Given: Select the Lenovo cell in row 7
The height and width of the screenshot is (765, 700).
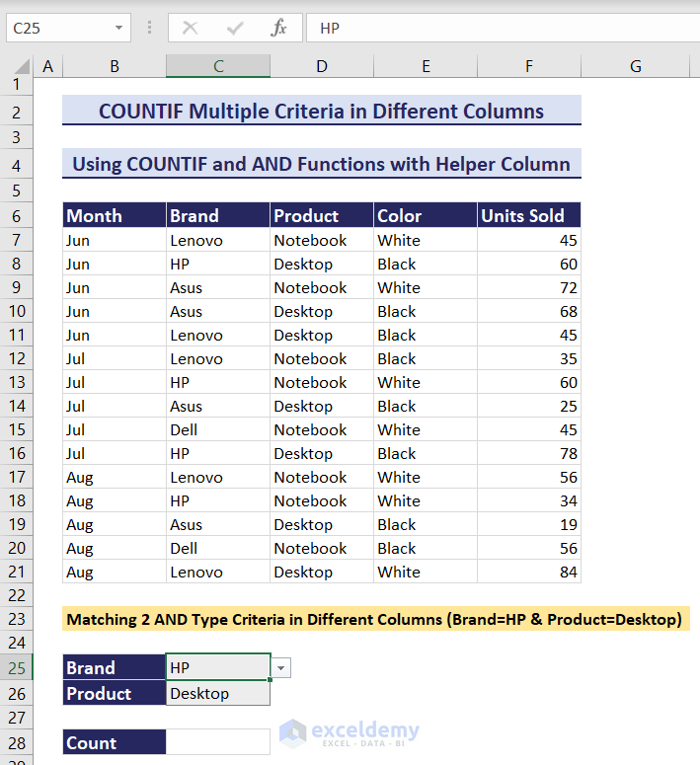Looking at the screenshot, I should click(218, 240).
